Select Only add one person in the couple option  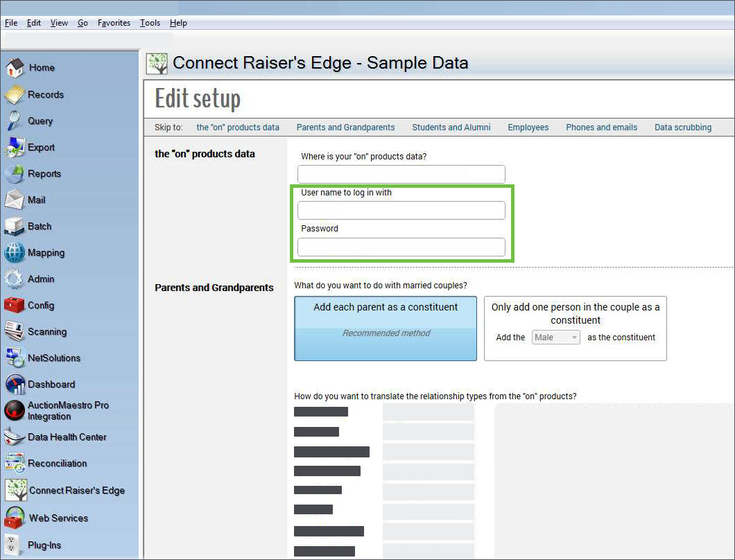[x=575, y=328]
